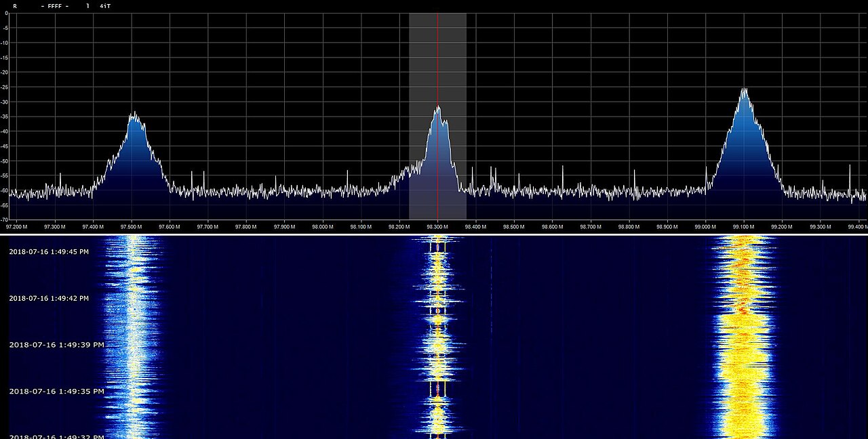Select the 1:49:39 PM waterfall timestamp

click(57, 345)
